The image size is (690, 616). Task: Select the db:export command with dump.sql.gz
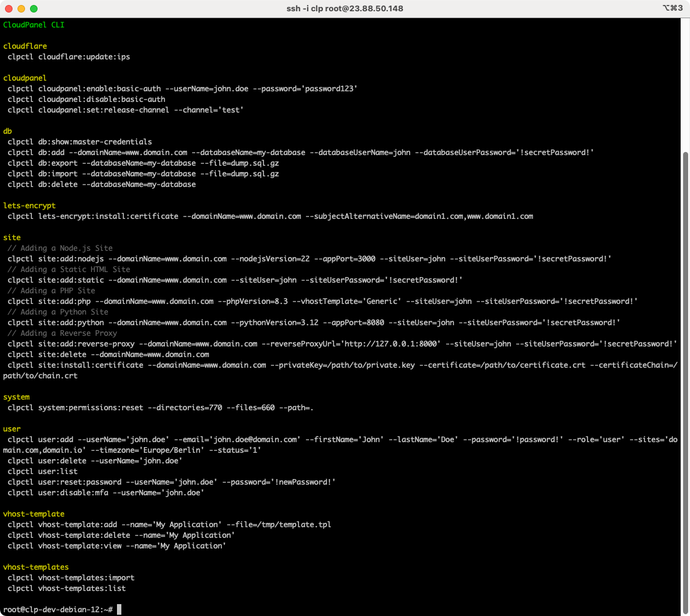(144, 163)
